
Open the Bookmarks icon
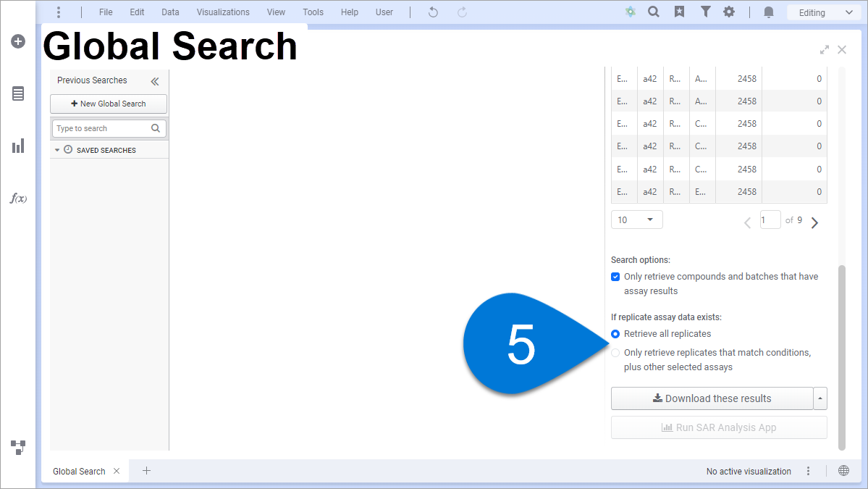pyautogui.click(x=679, y=12)
